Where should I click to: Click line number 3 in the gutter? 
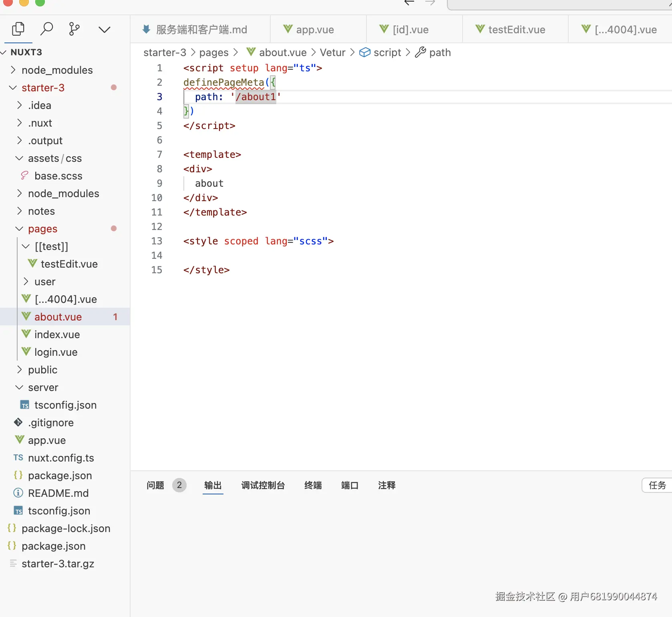(x=159, y=97)
